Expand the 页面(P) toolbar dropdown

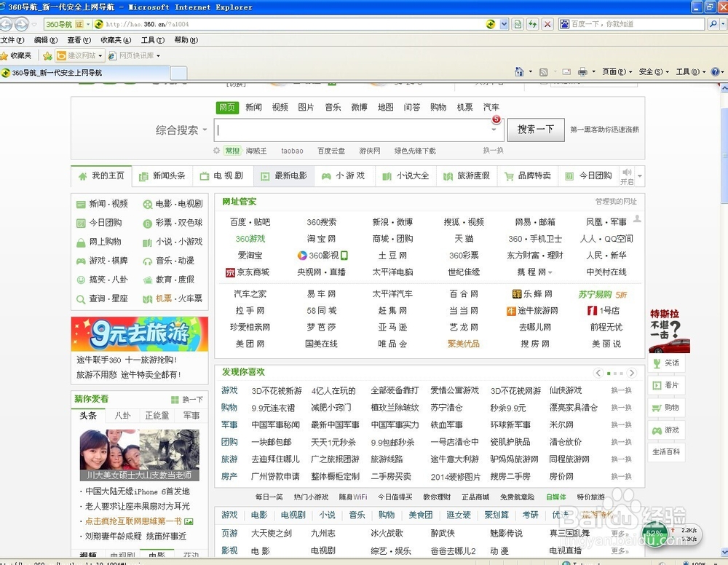point(617,71)
